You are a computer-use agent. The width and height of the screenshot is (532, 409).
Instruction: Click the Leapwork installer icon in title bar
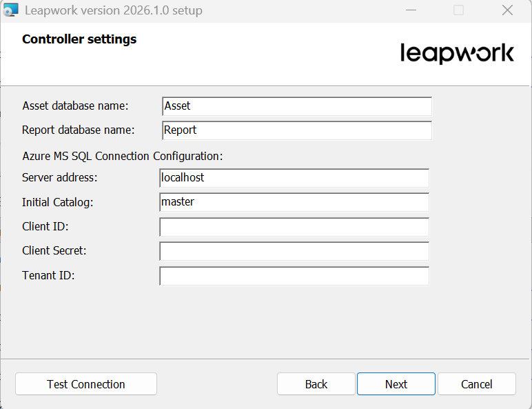click(x=10, y=10)
